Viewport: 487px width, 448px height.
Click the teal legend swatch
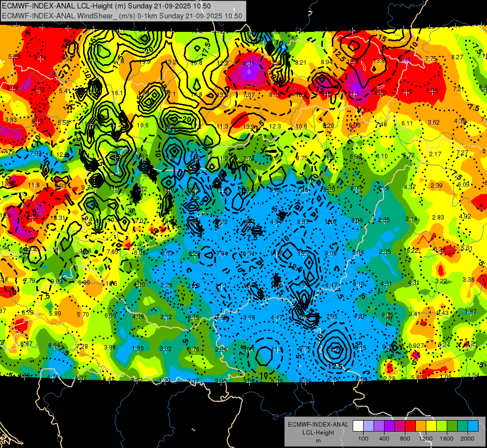pyautogui.click(x=463, y=426)
